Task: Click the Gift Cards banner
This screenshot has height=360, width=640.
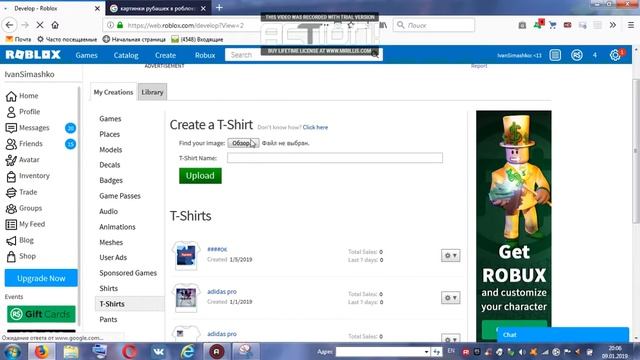Action: tap(41, 314)
